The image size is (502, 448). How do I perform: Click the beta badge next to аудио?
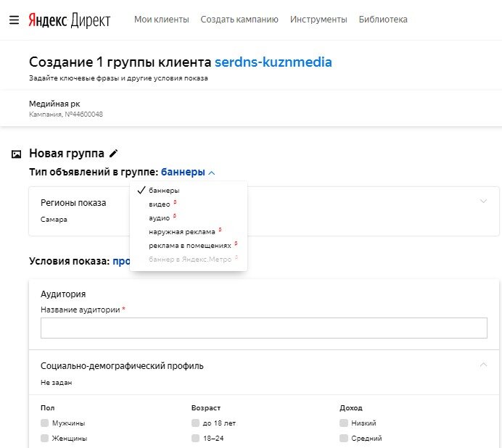(x=175, y=216)
